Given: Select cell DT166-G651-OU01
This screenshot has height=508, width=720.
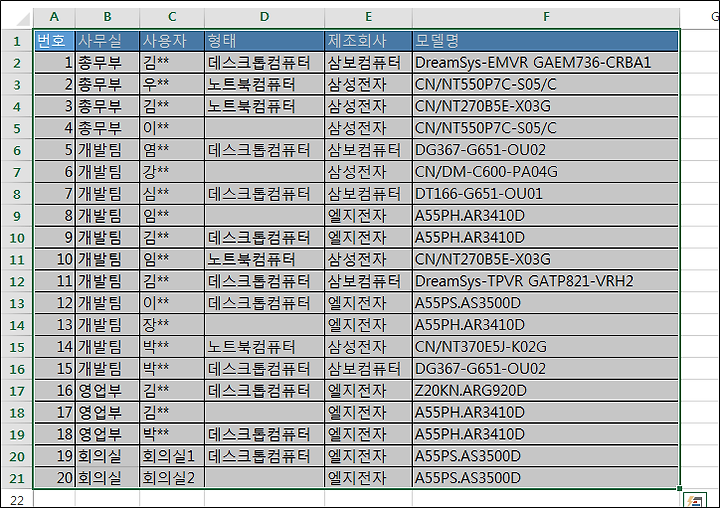Looking at the screenshot, I should pos(546,194).
